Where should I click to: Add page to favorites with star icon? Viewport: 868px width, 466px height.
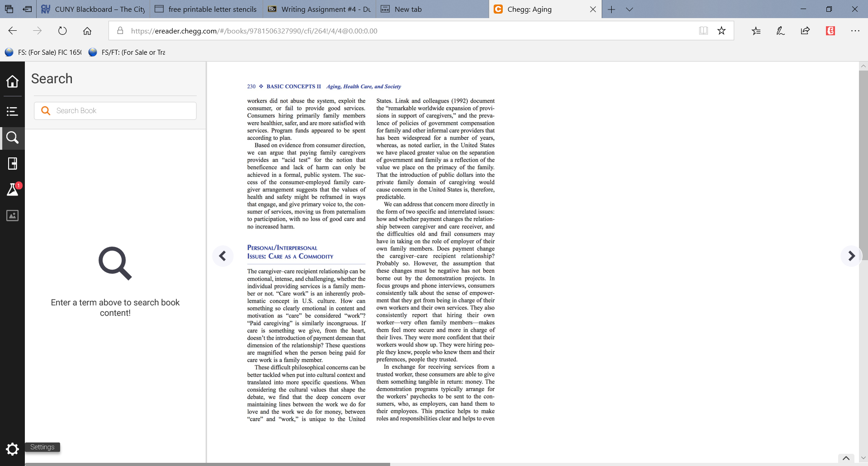[x=722, y=31]
